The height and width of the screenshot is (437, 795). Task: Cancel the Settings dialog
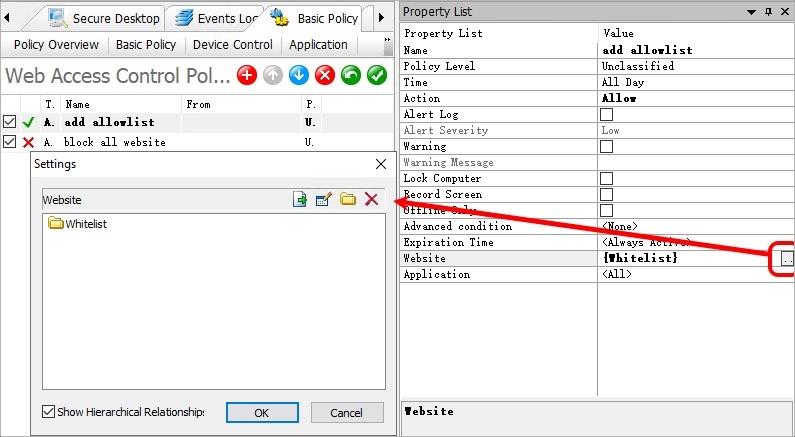(x=347, y=413)
